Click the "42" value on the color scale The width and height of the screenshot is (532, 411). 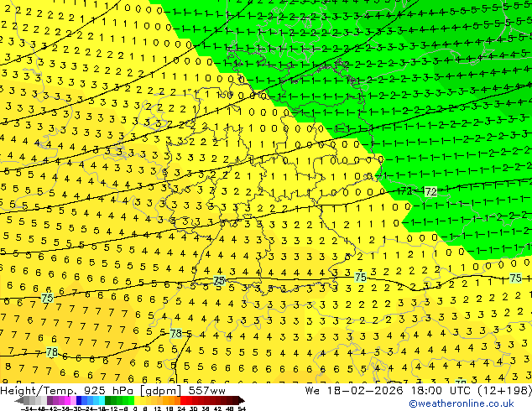tap(218, 408)
